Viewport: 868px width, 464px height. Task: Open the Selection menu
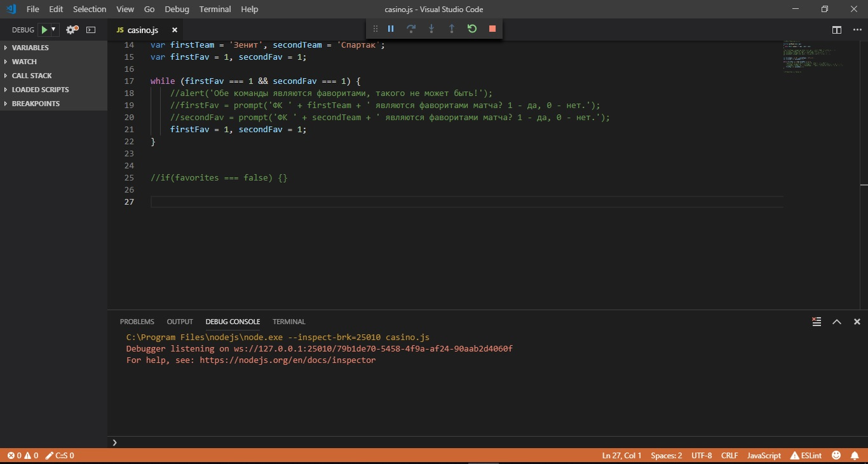90,9
